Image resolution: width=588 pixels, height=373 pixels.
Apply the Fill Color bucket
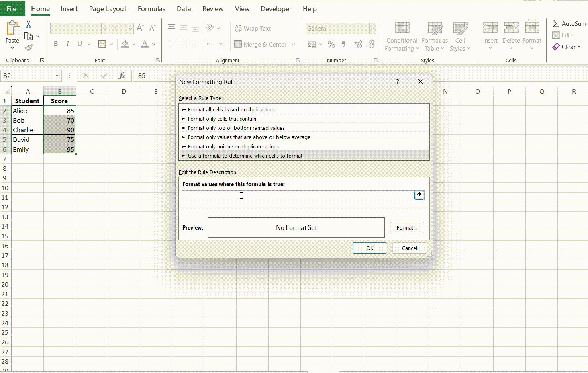point(125,44)
